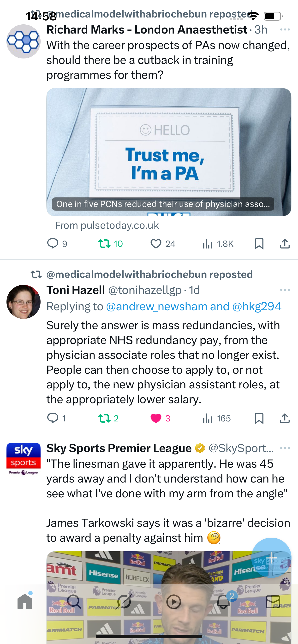Viewport: 298px width, 644px height.
Task: Open more options on Toni Hazell's post
Action: click(x=285, y=290)
